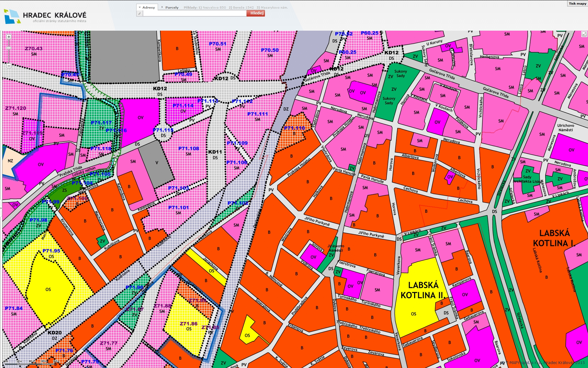
Task: Click the 'Za Škodovkou' street label
Action: tap(196, 43)
